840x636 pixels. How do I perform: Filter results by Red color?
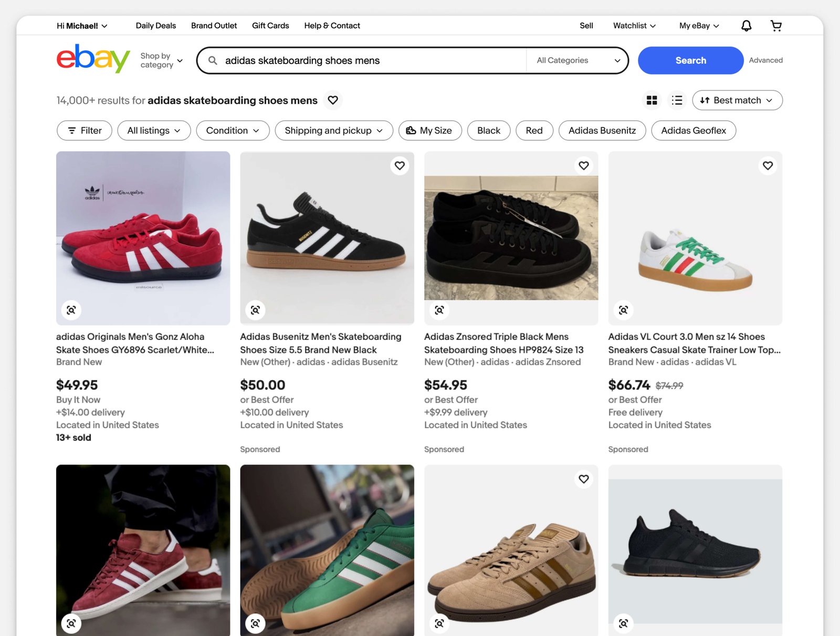point(534,131)
